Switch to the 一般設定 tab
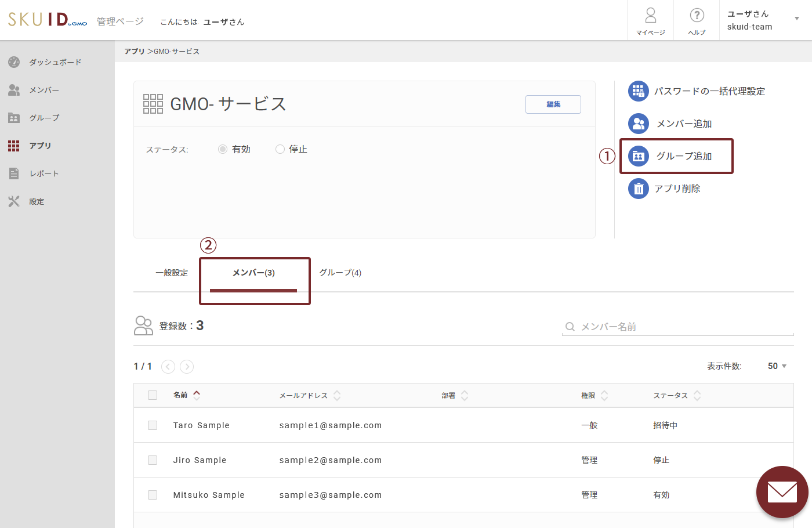 coord(172,273)
